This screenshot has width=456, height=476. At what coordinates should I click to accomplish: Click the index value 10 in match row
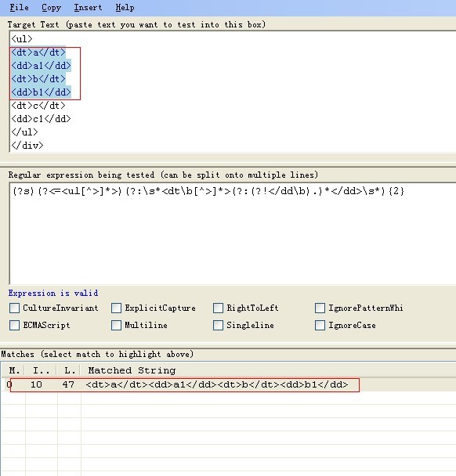point(36,384)
